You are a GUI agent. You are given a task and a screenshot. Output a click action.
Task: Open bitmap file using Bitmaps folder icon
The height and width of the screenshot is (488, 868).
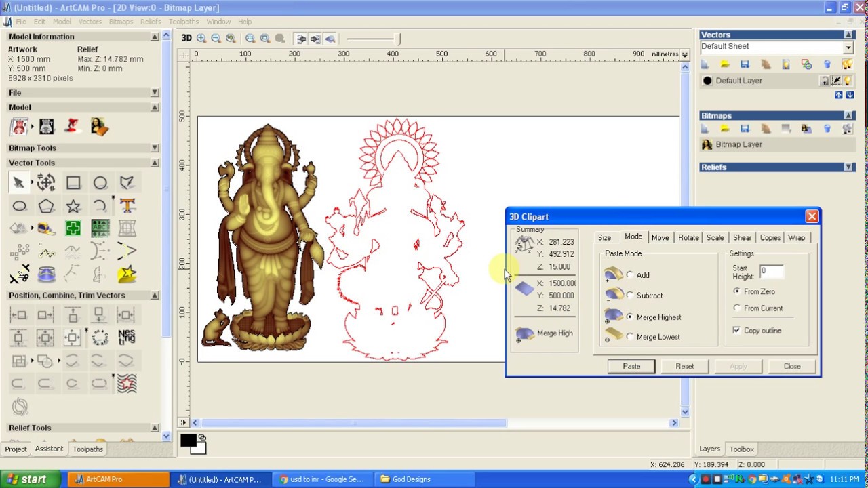[725, 129]
